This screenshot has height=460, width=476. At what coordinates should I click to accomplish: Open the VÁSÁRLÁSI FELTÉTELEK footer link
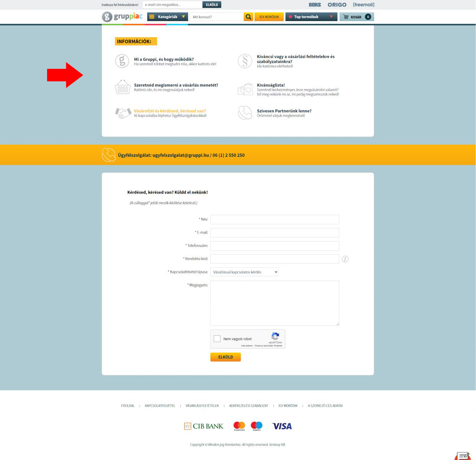click(x=202, y=406)
